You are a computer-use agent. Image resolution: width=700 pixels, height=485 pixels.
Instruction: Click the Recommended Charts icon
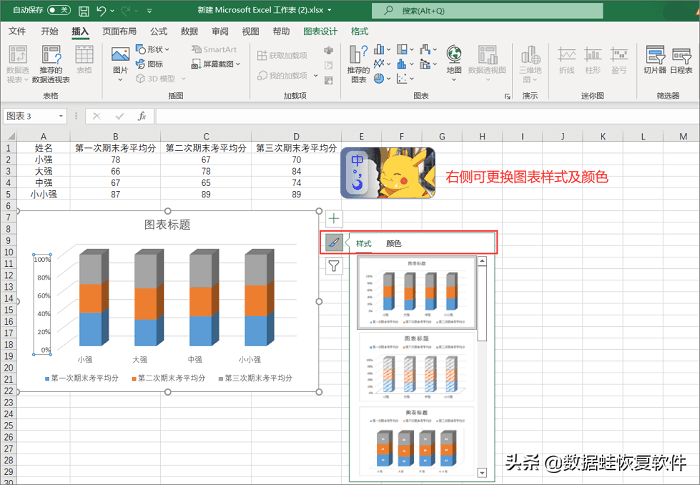358,64
